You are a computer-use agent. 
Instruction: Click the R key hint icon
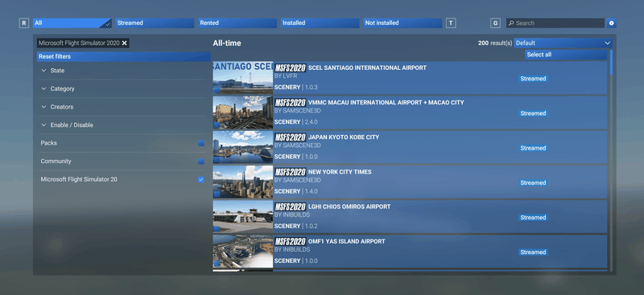point(24,23)
